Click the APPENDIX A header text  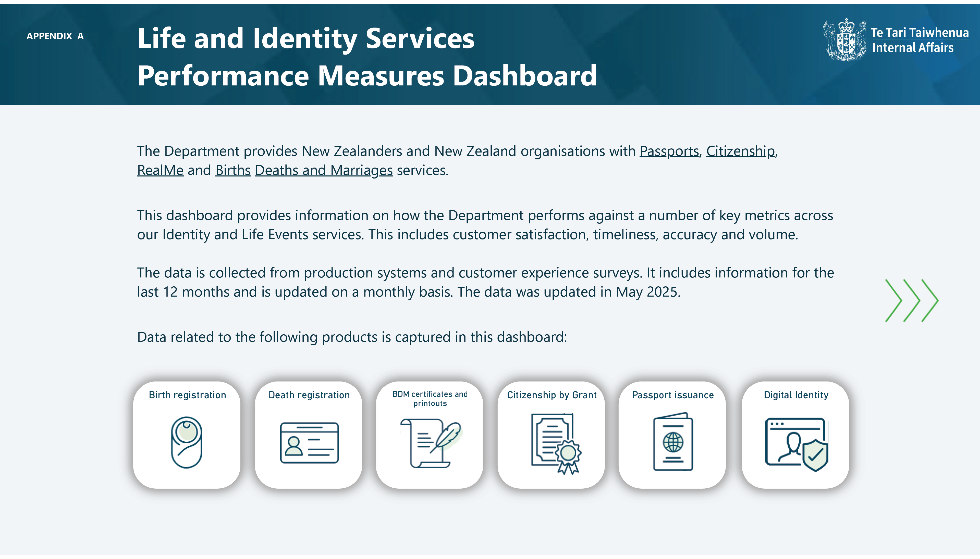coord(55,36)
